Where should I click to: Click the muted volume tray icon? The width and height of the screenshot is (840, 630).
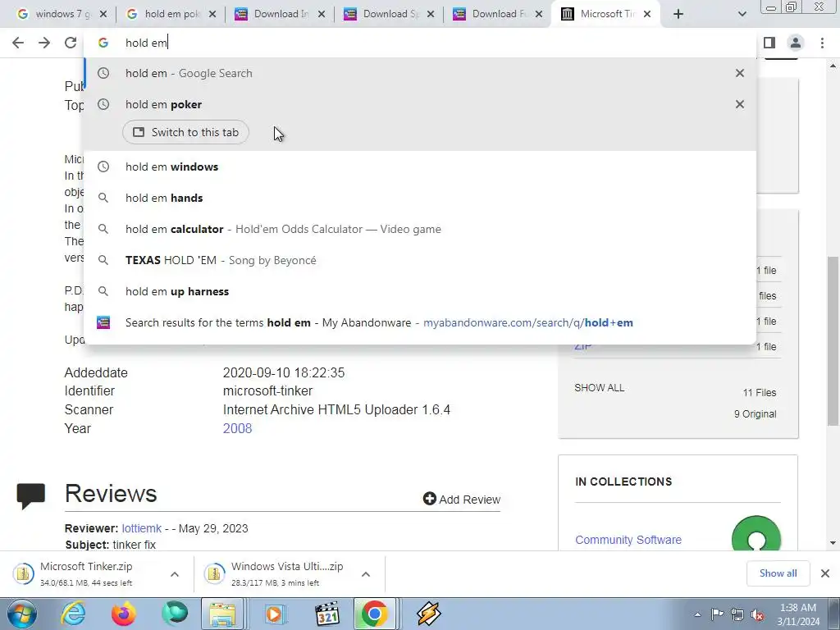point(757,614)
